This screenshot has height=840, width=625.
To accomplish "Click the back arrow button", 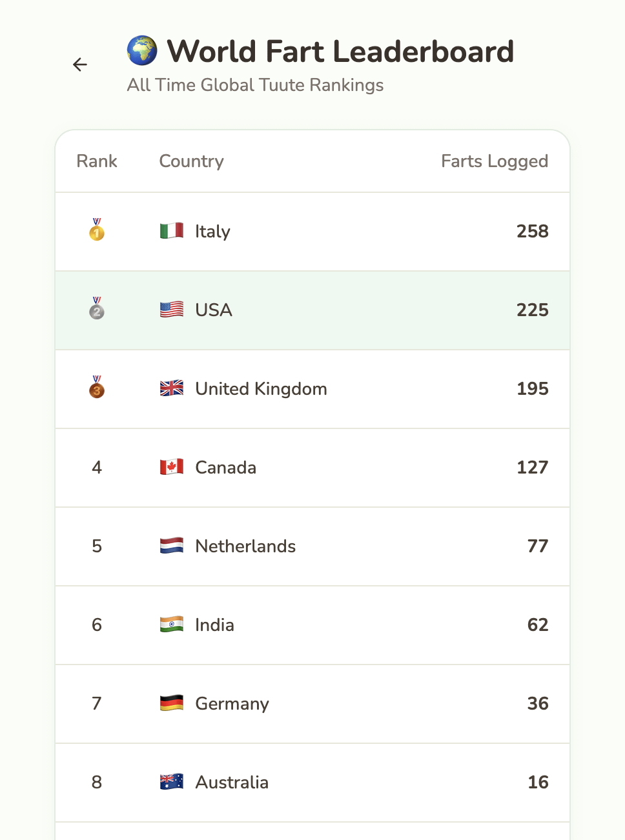I will [x=80, y=65].
